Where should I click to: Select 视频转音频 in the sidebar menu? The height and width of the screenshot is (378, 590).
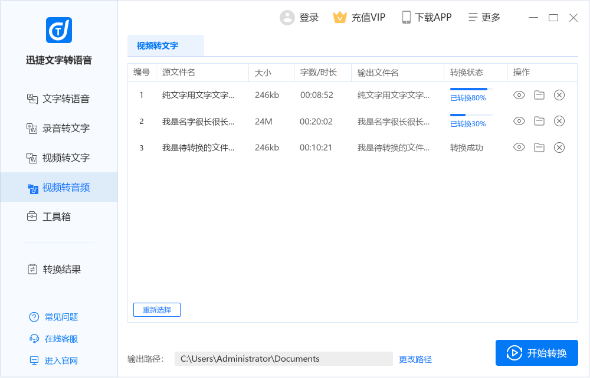[59, 187]
